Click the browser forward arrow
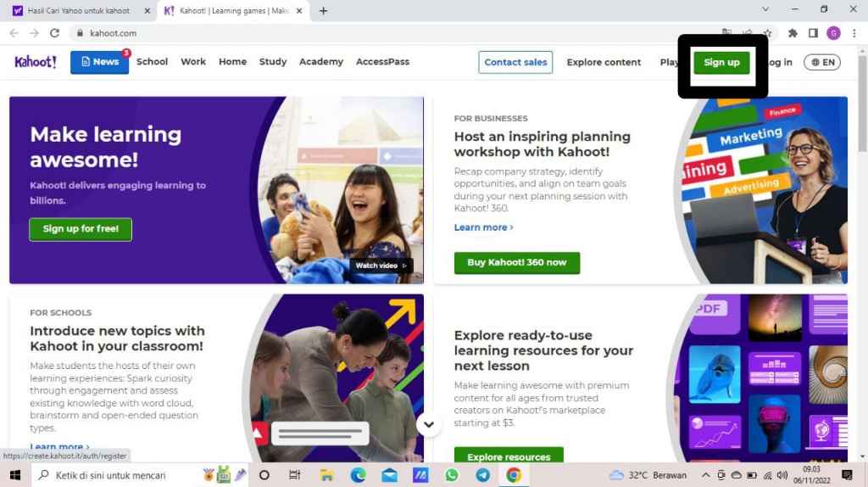 point(34,33)
